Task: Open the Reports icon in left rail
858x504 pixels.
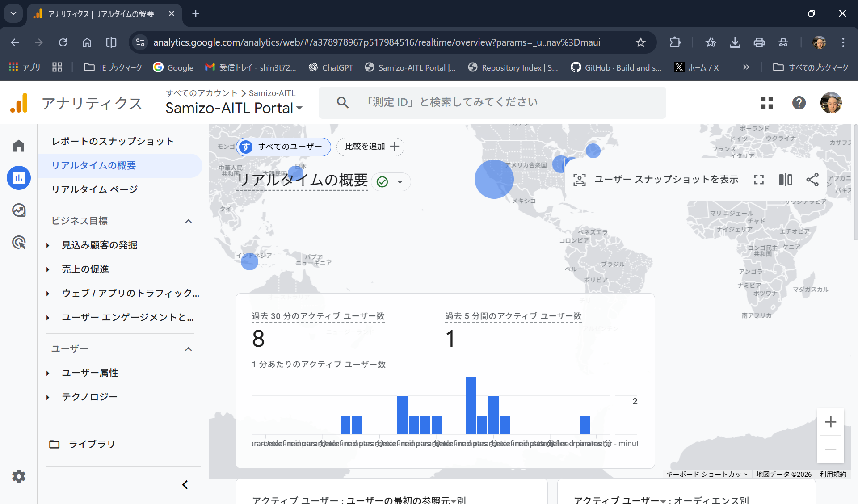Action: pos(19,178)
